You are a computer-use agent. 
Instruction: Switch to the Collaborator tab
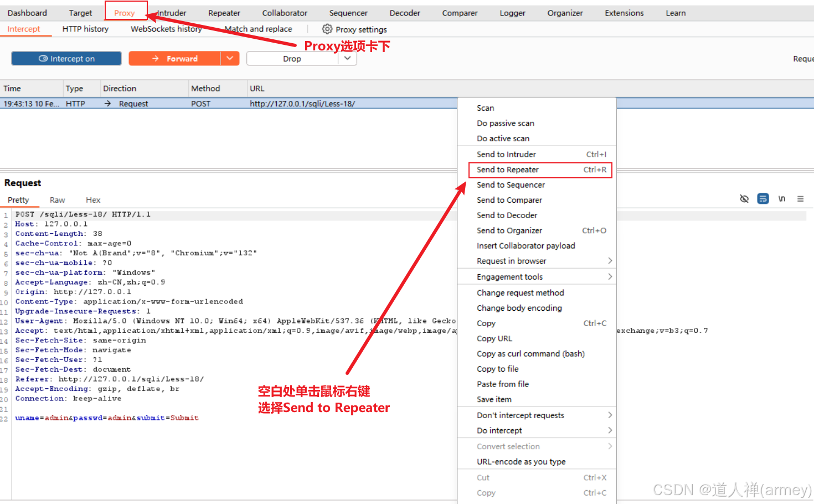pos(285,13)
